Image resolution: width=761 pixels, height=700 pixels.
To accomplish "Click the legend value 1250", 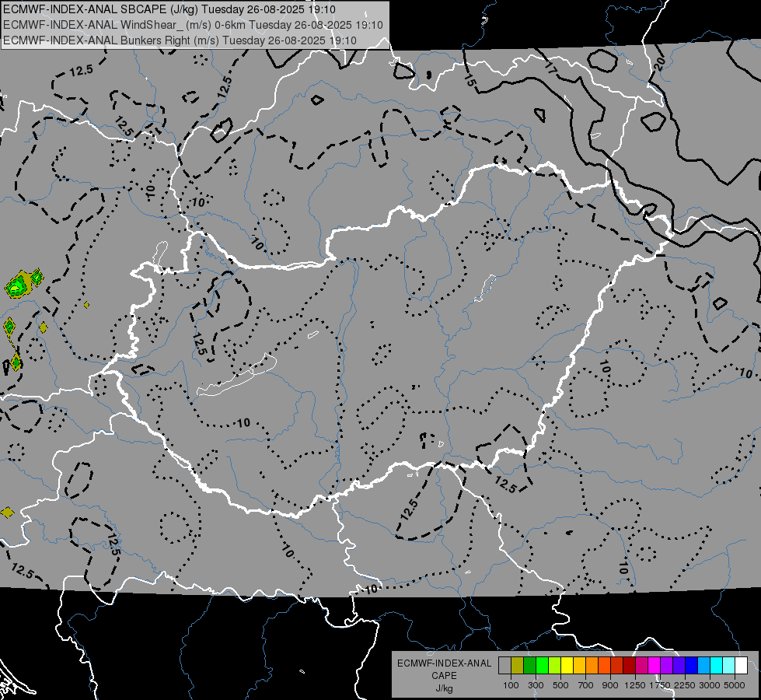I will (635, 685).
